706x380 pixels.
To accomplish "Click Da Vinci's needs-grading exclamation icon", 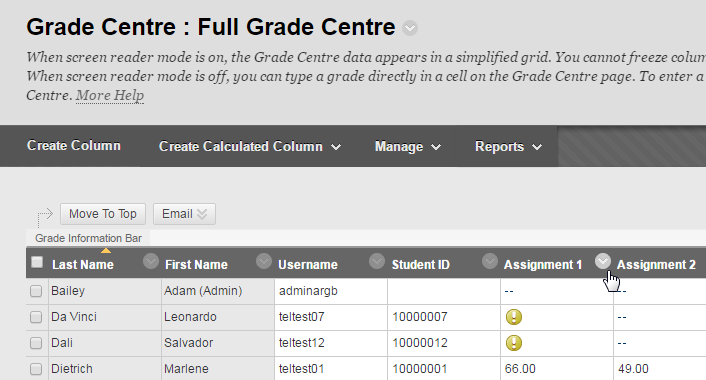I will [x=514, y=317].
